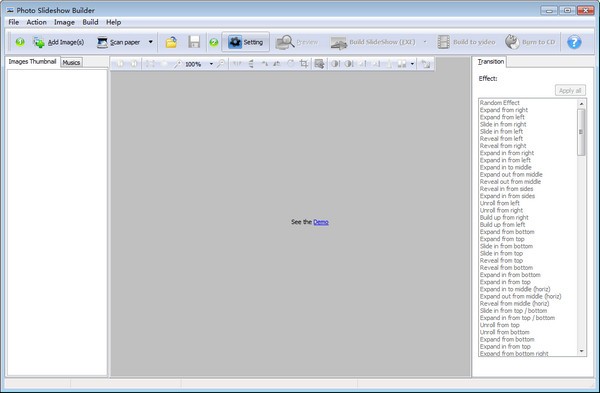This screenshot has height=393, width=600.
Task: Click the picture icon right of the crop tool
Action: pyautogui.click(x=319, y=64)
